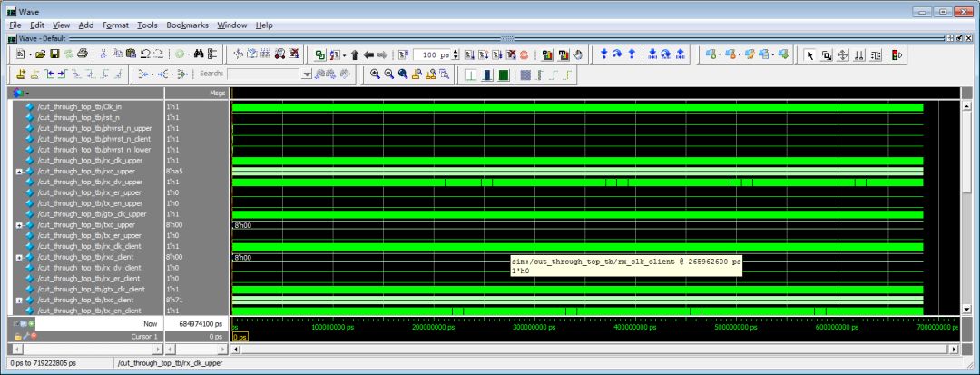Click the Zoom Mode rectangle icon

point(827,55)
